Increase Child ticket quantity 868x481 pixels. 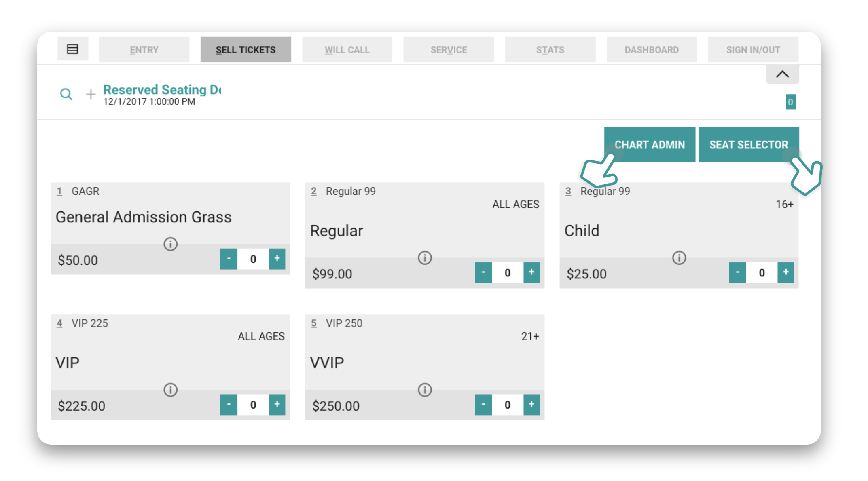786,272
